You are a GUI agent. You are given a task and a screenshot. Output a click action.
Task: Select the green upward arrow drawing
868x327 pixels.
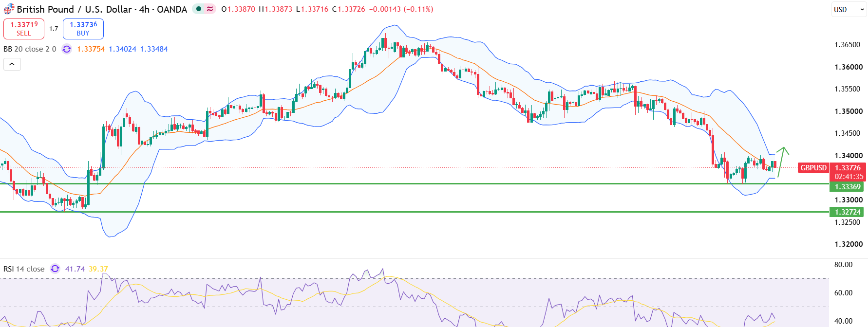coord(782,162)
